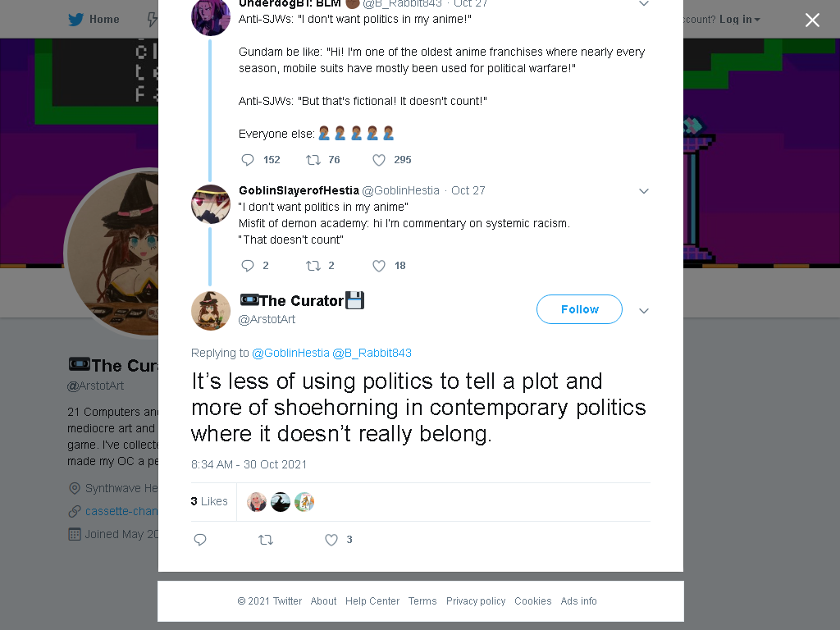Reply to GoblinSlayerofHestia's tweet
Image resolution: width=840 pixels, height=630 pixels.
248,266
